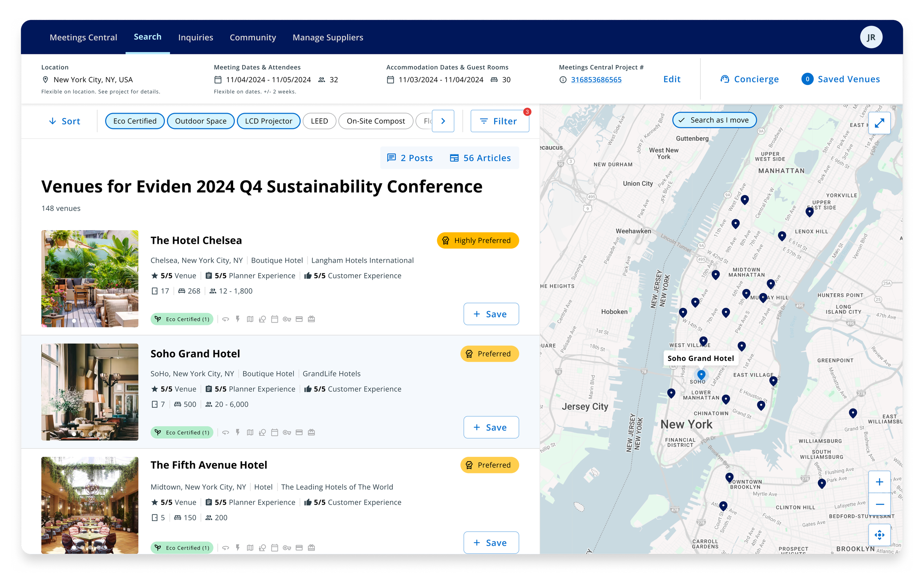Turn off the Outdoor Space filter chip
Image resolution: width=924 pixels, height=585 pixels.
(x=201, y=121)
